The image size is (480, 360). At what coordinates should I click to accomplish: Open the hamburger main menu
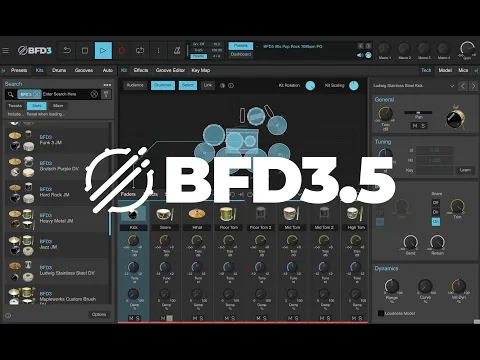pyautogui.click(x=5, y=51)
